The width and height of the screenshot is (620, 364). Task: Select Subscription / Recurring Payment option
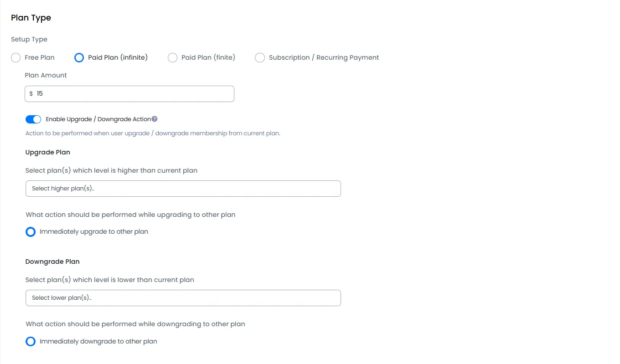[x=260, y=58]
